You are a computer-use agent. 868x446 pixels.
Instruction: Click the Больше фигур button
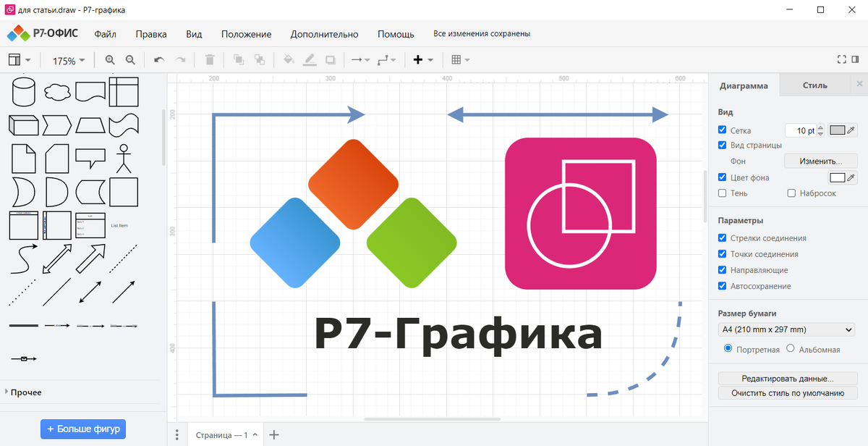click(84, 429)
